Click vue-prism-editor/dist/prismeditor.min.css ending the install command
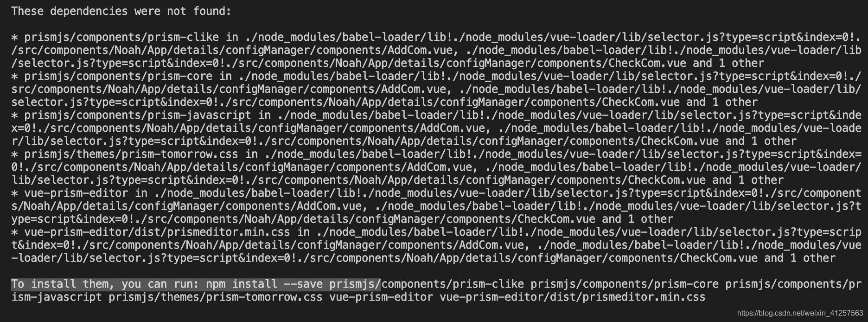This screenshot has width=868, height=322. click(x=573, y=297)
